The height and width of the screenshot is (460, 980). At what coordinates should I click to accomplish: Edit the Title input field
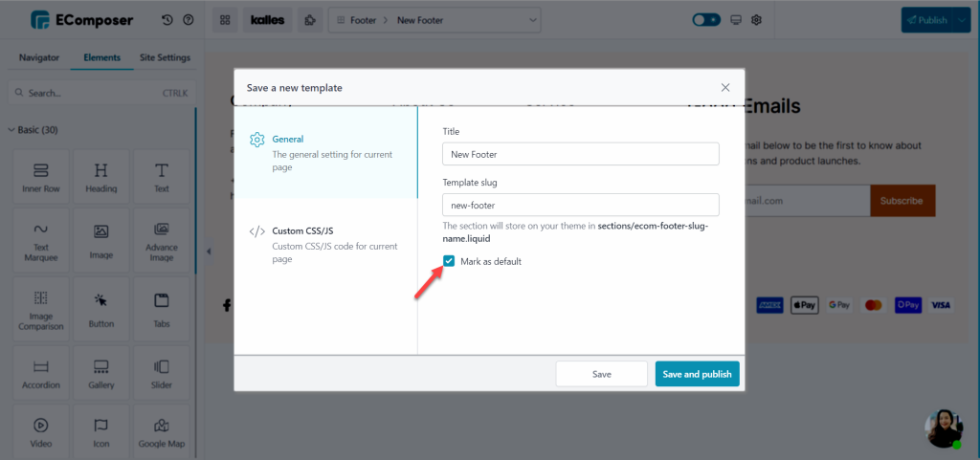point(581,154)
